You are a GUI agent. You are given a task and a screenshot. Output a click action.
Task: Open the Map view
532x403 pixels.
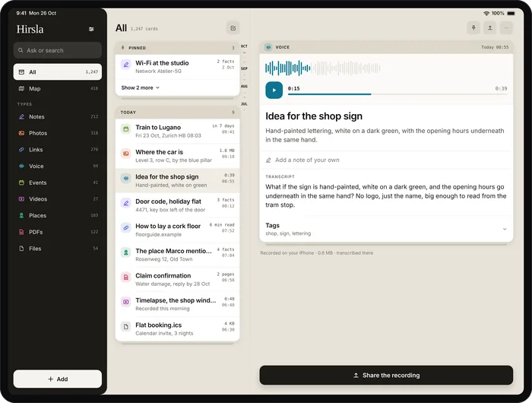57,89
